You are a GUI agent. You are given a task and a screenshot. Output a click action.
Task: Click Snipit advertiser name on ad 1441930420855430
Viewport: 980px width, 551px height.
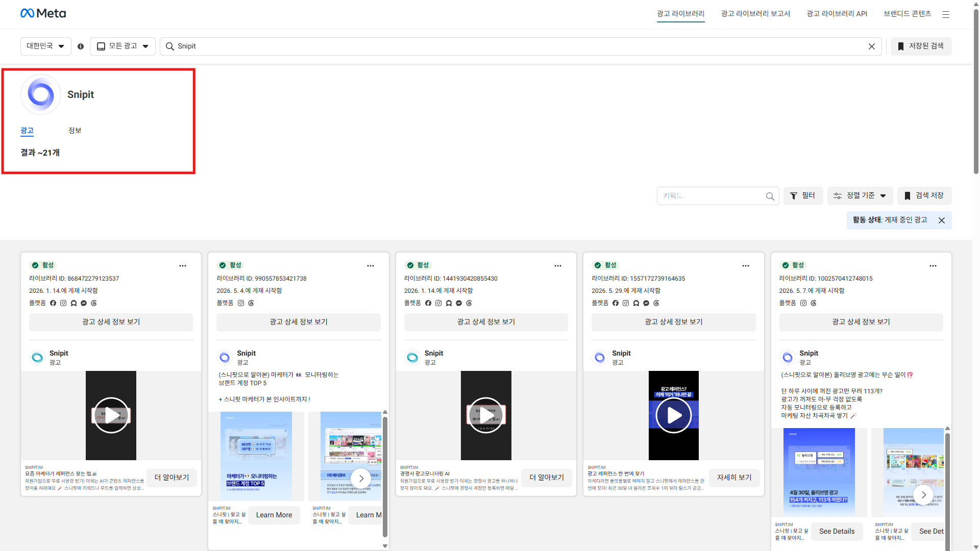click(x=434, y=353)
